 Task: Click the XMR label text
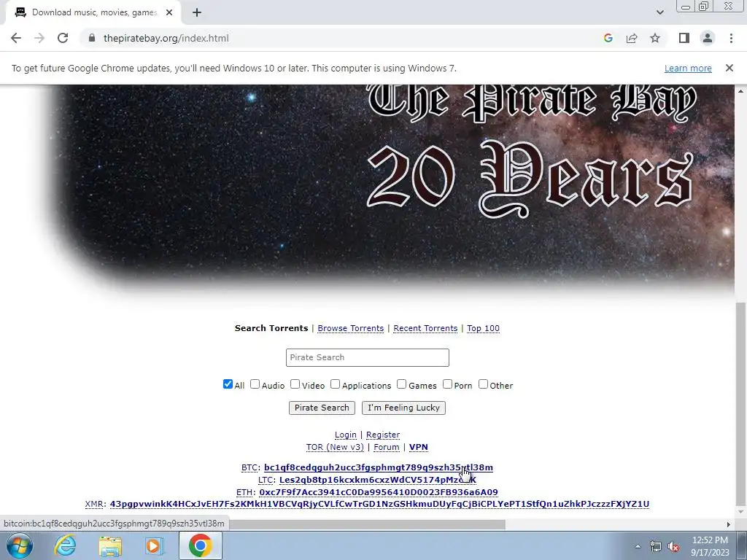coord(94,504)
